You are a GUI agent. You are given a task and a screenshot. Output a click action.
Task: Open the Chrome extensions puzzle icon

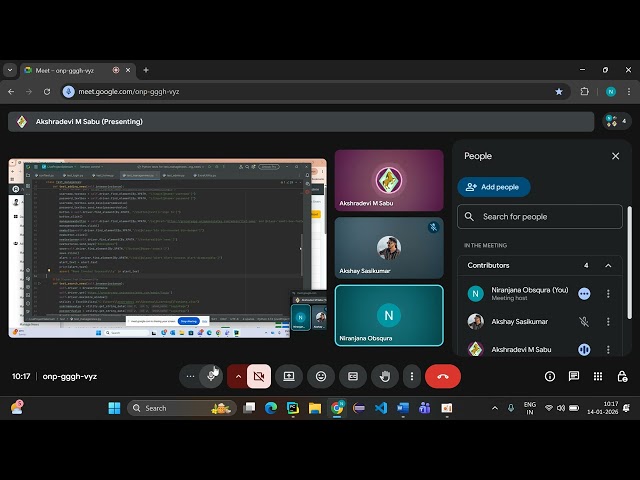coord(584,92)
